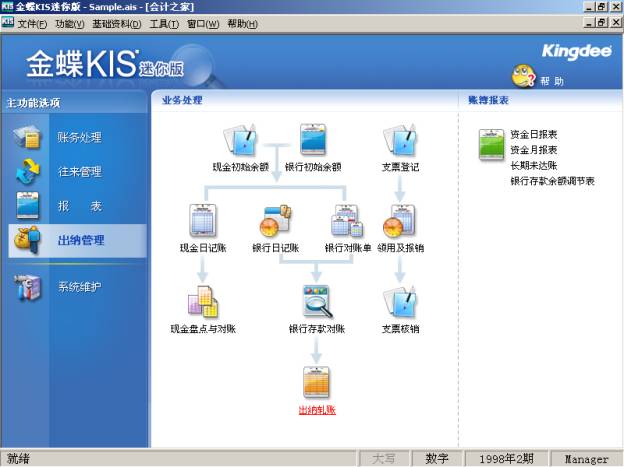Select 账务处理 in the sidebar
The image size is (624, 467).
pyautogui.click(x=79, y=138)
